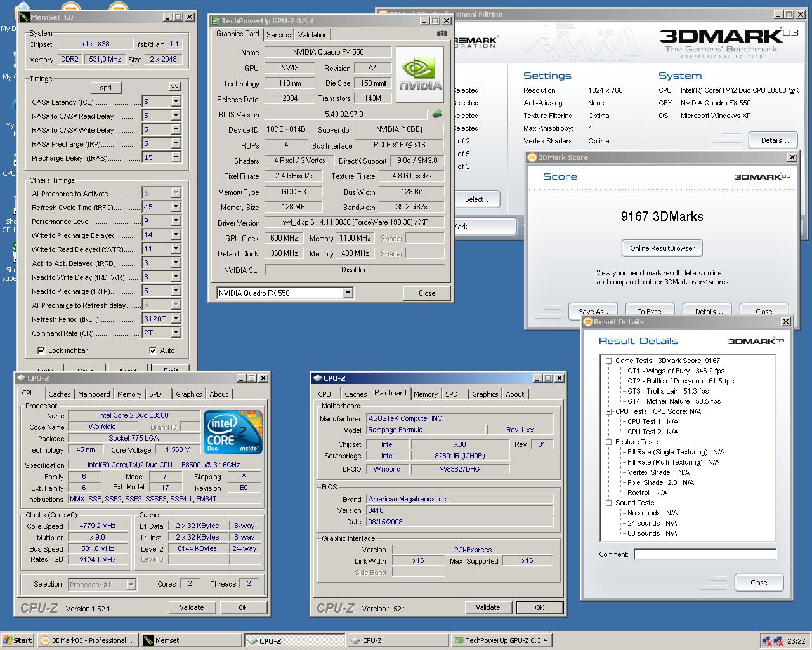Open the Command Rate (CR) dropdown
The height and width of the screenshot is (650, 812).
coord(176,333)
